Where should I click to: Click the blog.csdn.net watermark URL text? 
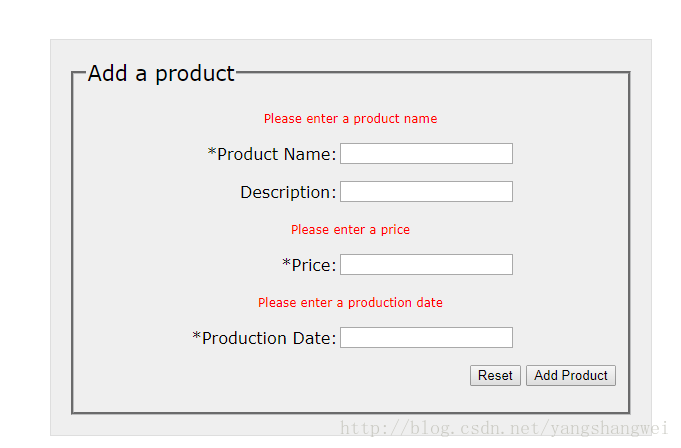pyautogui.click(x=503, y=429)
